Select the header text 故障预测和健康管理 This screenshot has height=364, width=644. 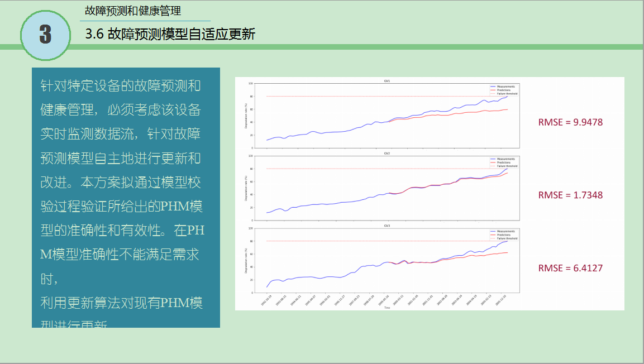(133, 11)
